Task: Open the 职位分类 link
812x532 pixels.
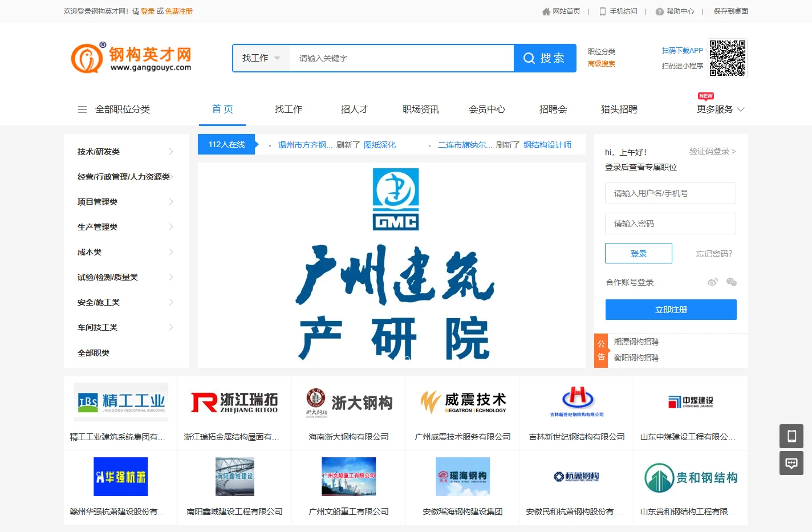Action: coord(602,51)
